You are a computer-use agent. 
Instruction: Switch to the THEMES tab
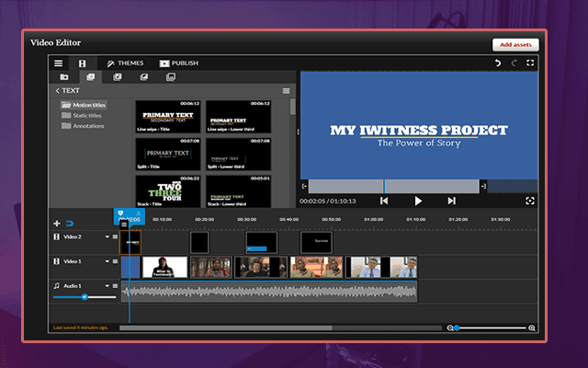click(x=125, y=63)
